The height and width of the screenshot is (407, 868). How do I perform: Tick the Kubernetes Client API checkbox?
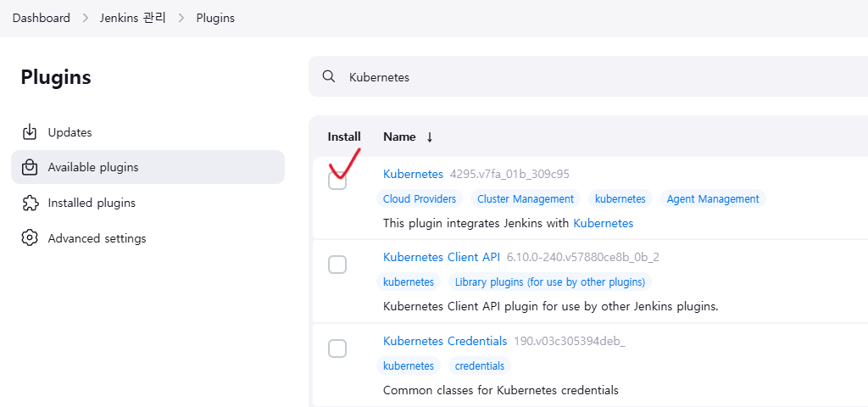click(337, 265)
